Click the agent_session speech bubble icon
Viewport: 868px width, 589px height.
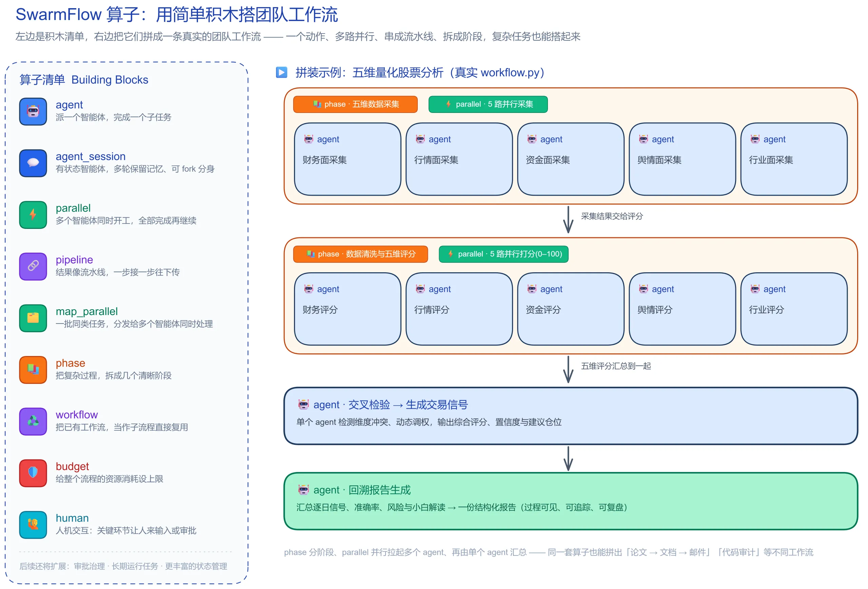33,163
